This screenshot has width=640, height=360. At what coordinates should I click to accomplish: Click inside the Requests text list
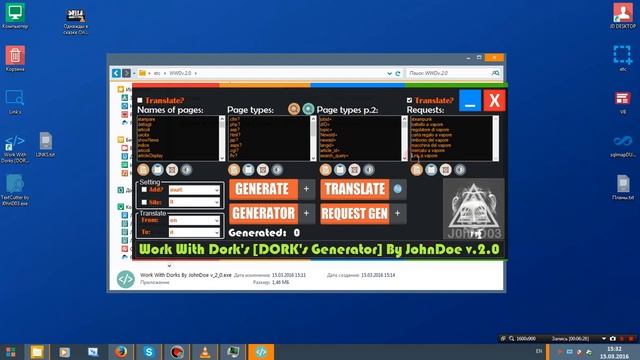pyautogui.click(x=451, y=138)
